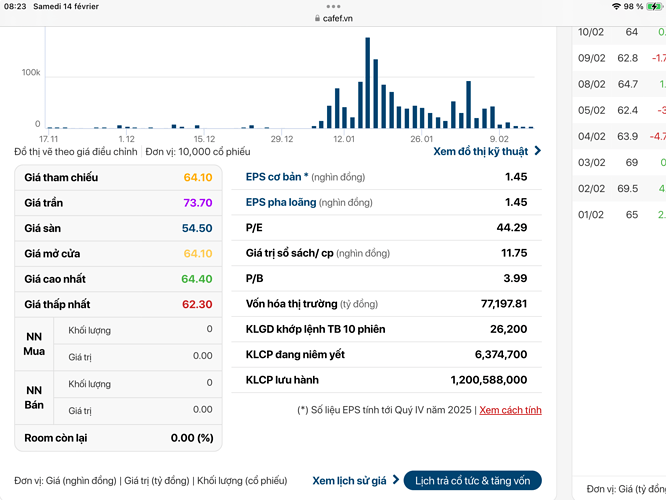Tap the padlock icon in the address bar
The height and width of the screenshot is (500, 666).
317,18
